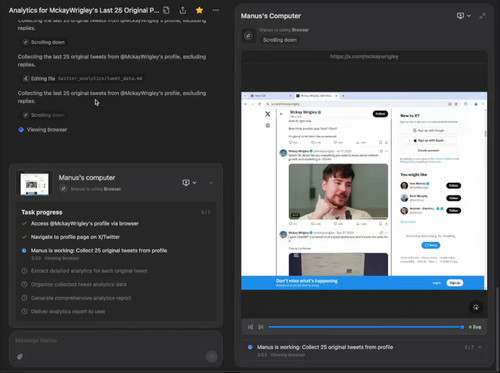Open the Manus's computer thumbnail preview

click(35, 183)
